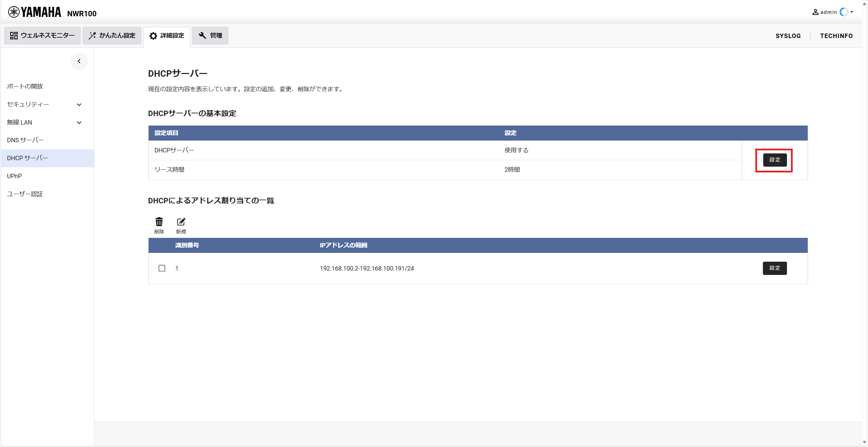Open the admin dropdown arrow
The width and height of the screenshot is (868, 447).
click(x=852, y=12)
